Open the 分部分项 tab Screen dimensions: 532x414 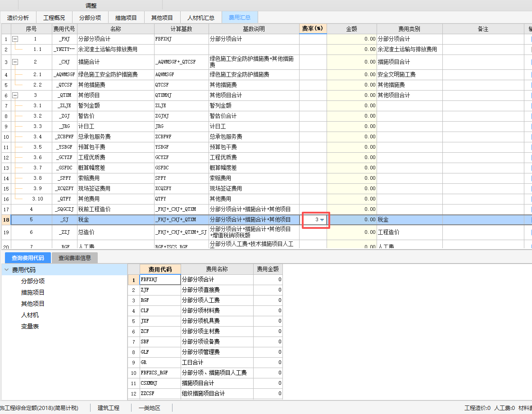pos(89,17)
